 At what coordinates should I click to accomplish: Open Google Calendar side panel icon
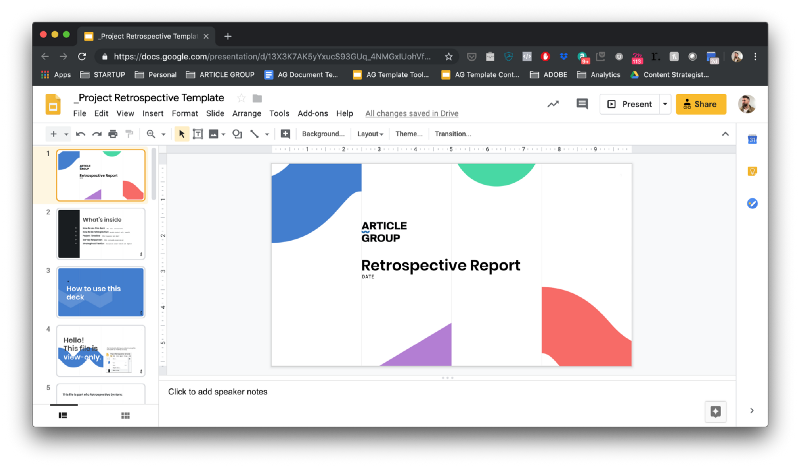tap(752, 139)
